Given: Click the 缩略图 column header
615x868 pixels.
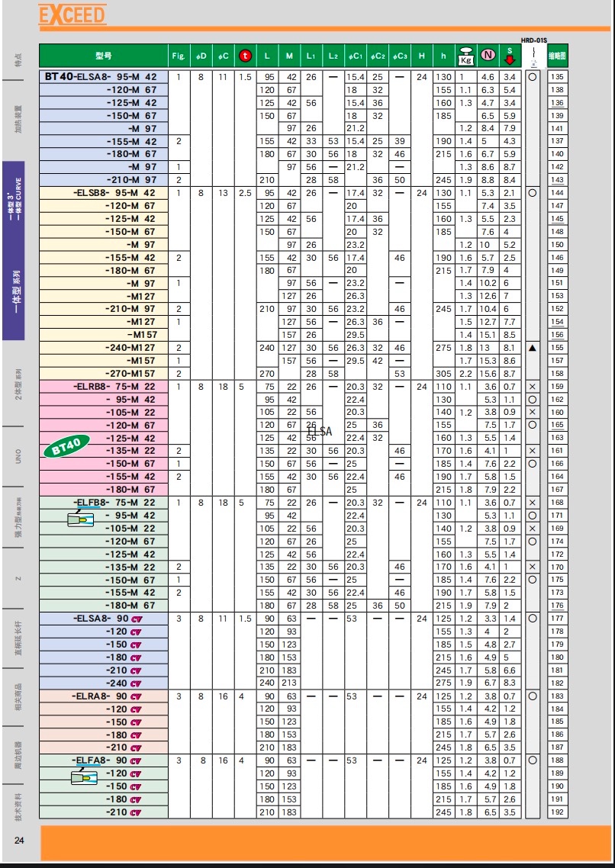Looking at the screenshot, I should [x=558, y=56].
